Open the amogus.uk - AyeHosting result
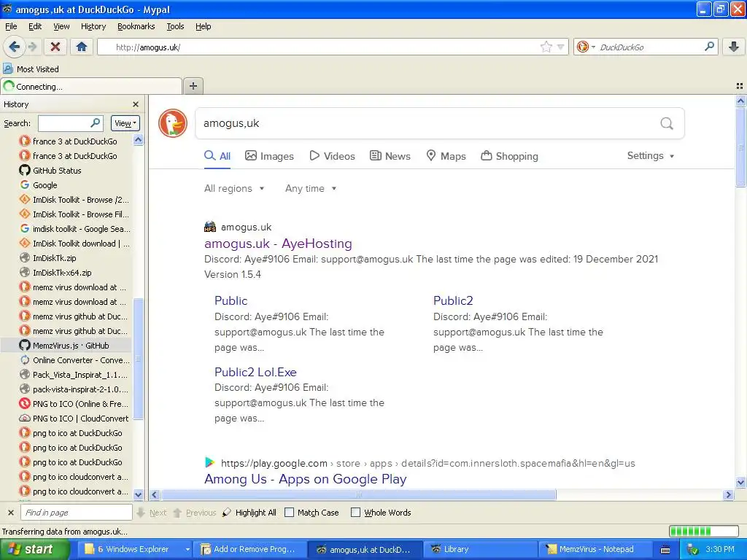 coord(278,244)
